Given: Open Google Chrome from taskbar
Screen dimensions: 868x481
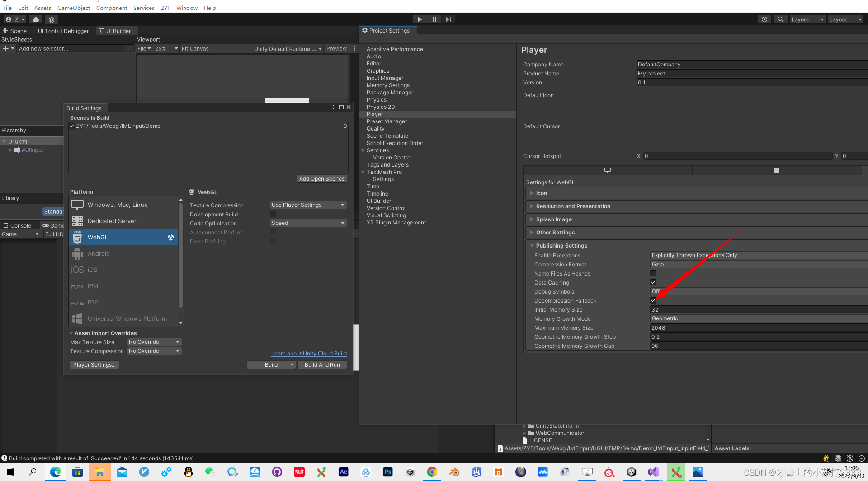Looking at the screenshot, I should tap(432, 472).
